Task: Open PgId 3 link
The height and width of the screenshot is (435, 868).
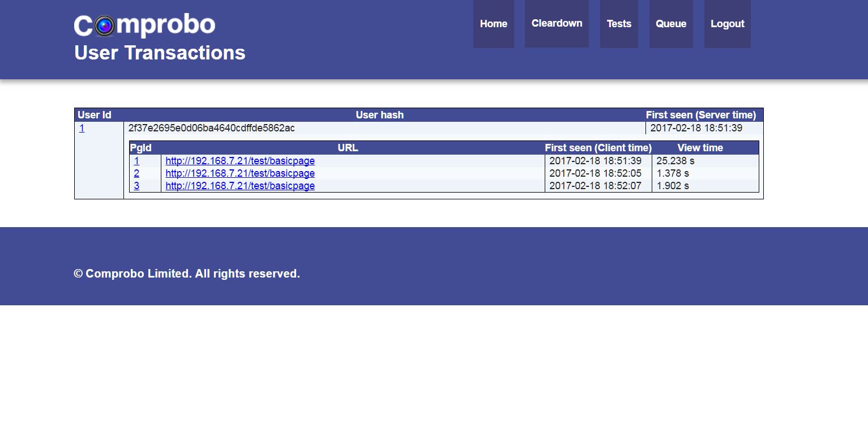Action: 136,186
